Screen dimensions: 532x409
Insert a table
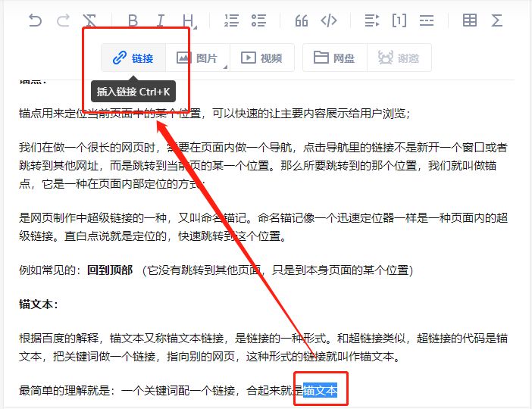470,20
